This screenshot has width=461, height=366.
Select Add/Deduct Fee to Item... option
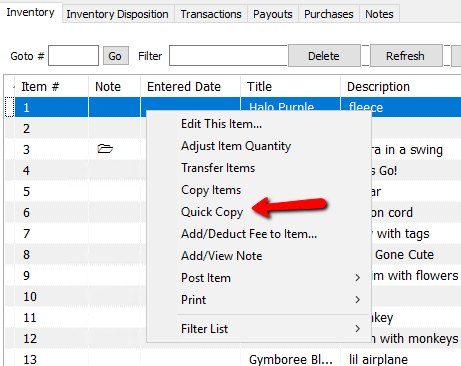(259, 234)
